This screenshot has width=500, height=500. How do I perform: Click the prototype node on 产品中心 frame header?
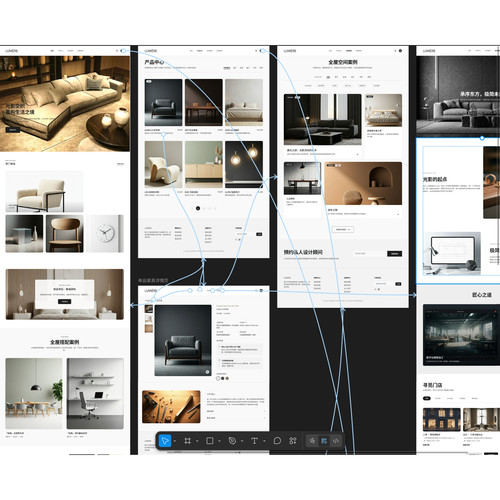point(263,51)
